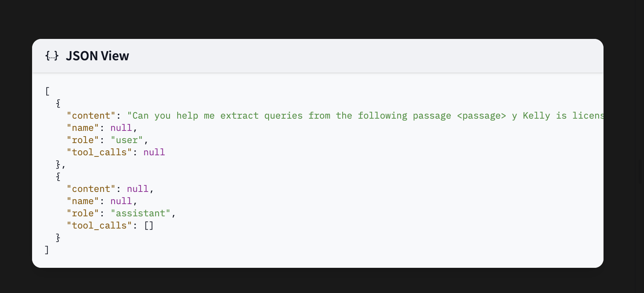The width and height of the screenshot is (644, 293).
Task: Select the second "content" key
Action: point(91,189)
